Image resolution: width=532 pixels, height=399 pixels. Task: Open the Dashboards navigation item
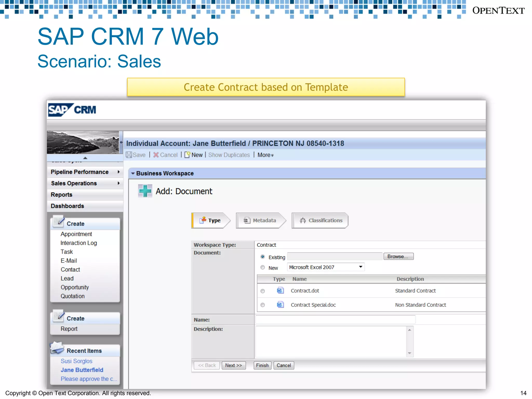[x=85, y=206]
